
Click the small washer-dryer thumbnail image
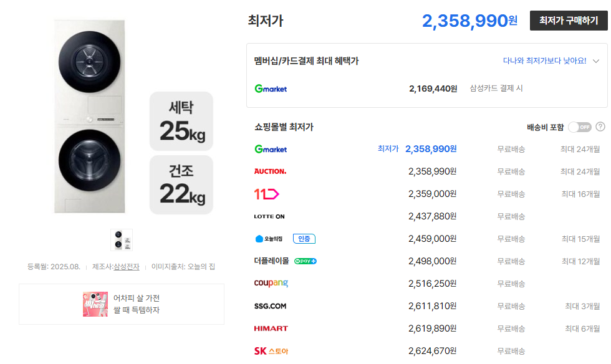coord(122,239)
